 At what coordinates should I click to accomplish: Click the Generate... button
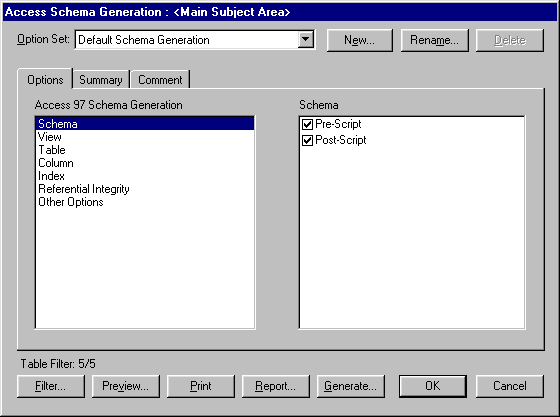[350, 386]
